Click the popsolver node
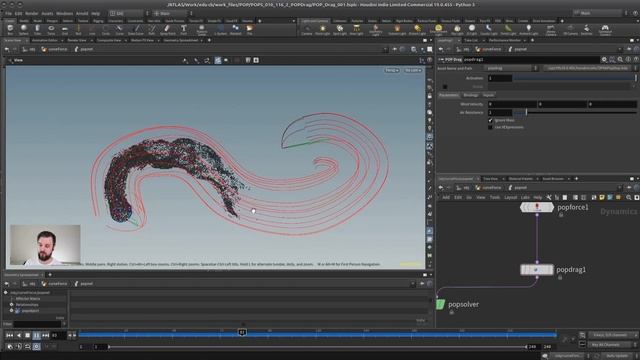640x360 pixels. pyautogui.click(x=440, y=304)
